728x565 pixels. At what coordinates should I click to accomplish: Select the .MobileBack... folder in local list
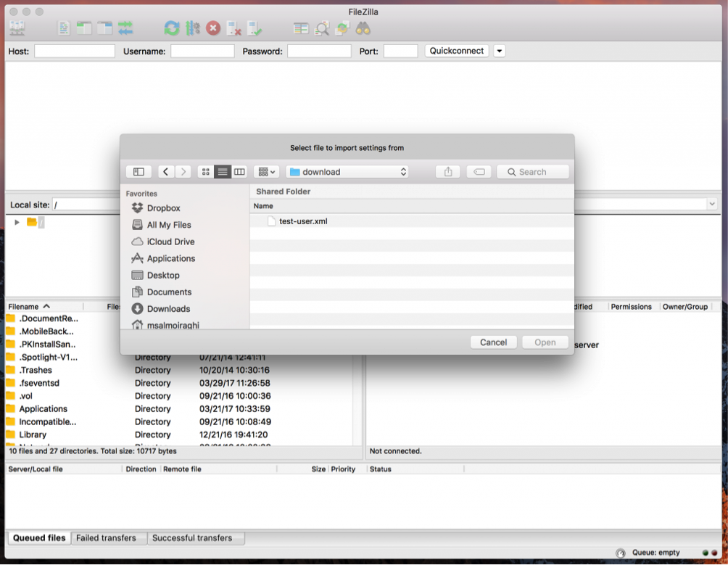click(x=46, y=331)
